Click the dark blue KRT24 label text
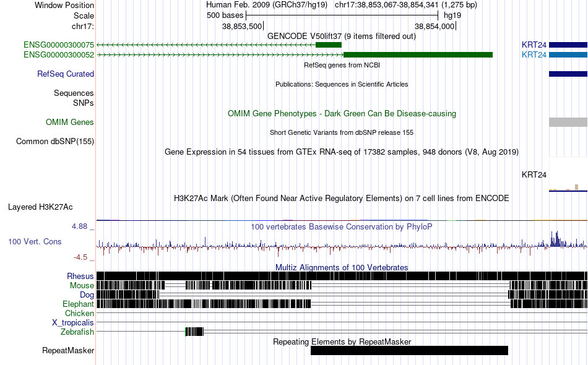Viewport: 588px width, 365px height. pyautogui.click(x=534, y=45)
